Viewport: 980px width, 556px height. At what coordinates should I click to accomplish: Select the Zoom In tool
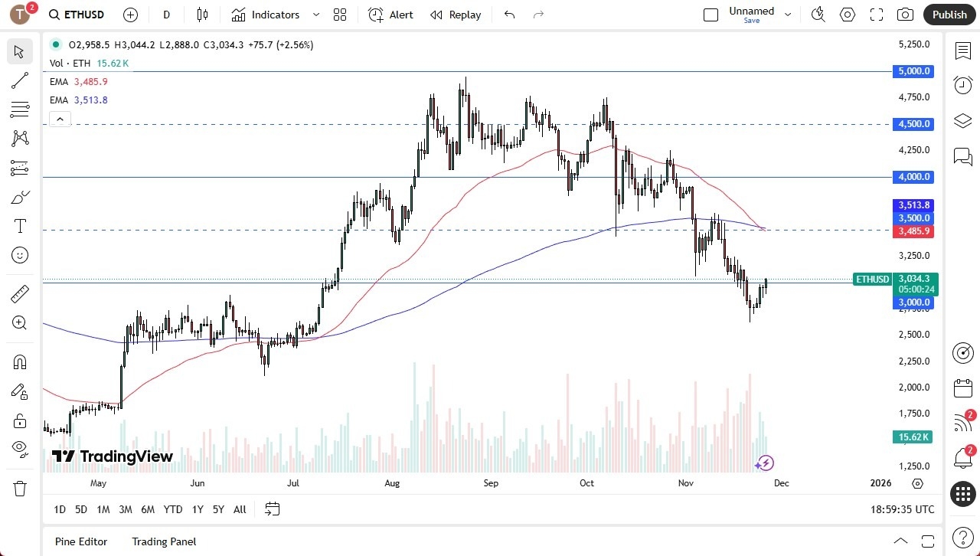click(19, 322)
